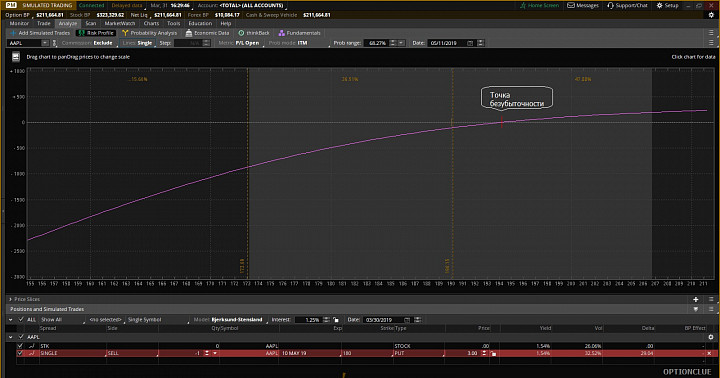The image size is (720, 378).
Task: Open the AAPL symbol dropdown
Action: [x=45, y=43]
